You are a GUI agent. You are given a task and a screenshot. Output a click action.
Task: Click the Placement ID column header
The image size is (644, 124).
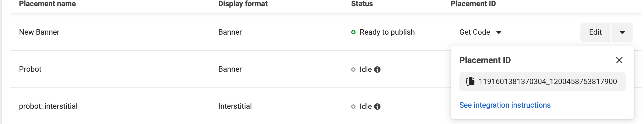click(473, 4)
